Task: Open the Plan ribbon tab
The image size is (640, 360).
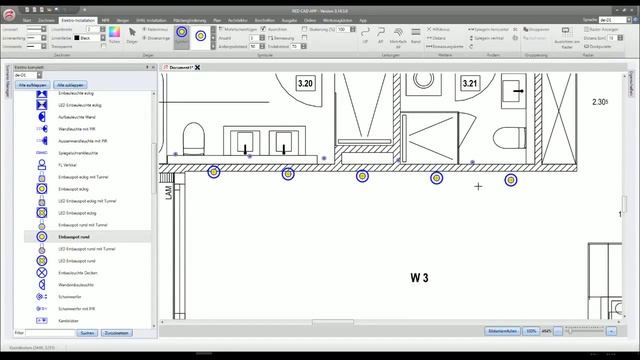Action: (x=217, y=20)
